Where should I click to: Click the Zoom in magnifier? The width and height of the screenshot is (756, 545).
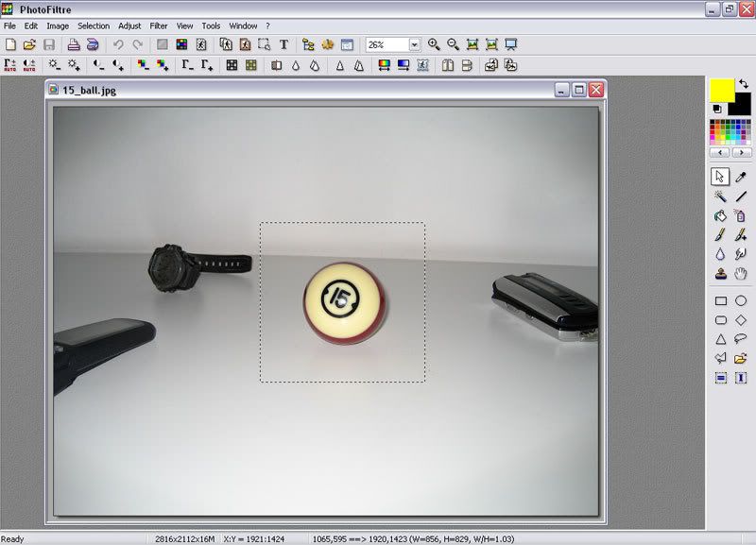point(434,44)
